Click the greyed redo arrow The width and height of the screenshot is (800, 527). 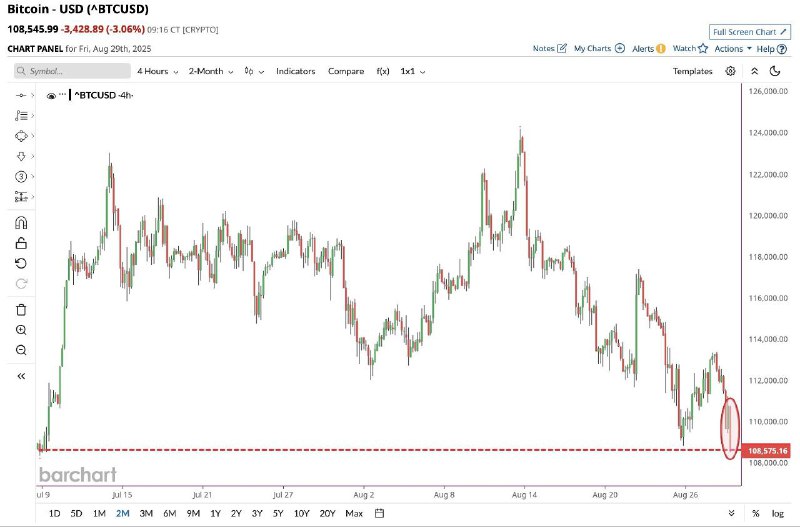pos(21,284)
